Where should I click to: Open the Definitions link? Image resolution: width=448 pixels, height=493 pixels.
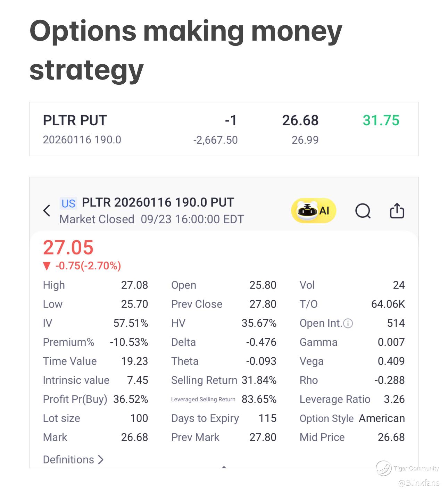pyautogui.click(x=68, y=460)
